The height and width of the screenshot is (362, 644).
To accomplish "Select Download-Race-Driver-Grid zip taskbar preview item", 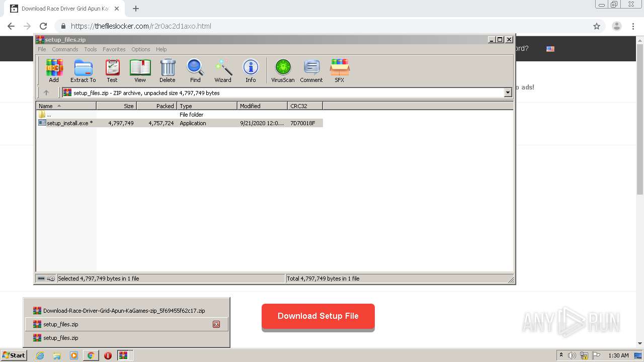I will click(x=127, y=311).
